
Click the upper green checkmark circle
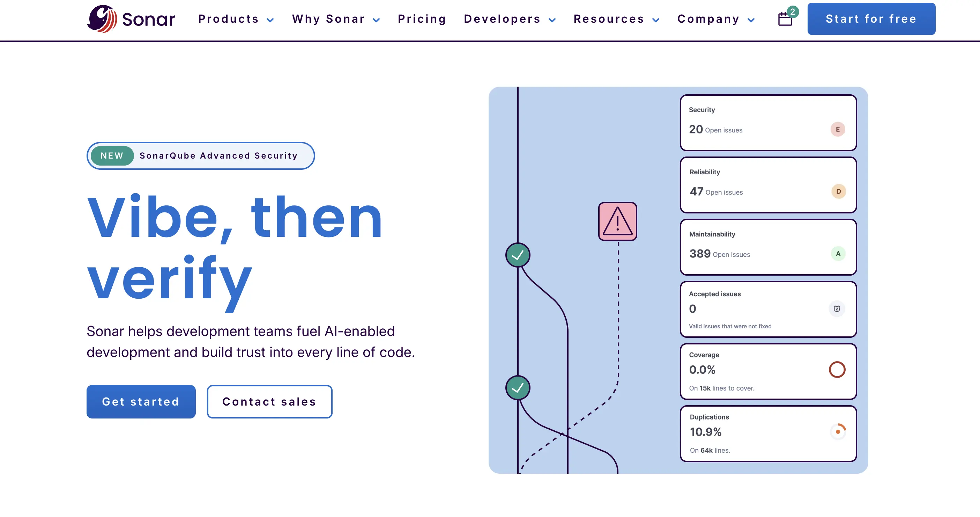tap(517, 255)
